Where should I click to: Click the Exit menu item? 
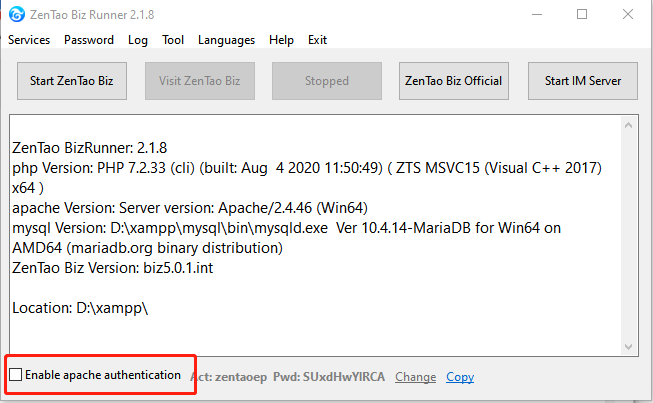(317, 40)
